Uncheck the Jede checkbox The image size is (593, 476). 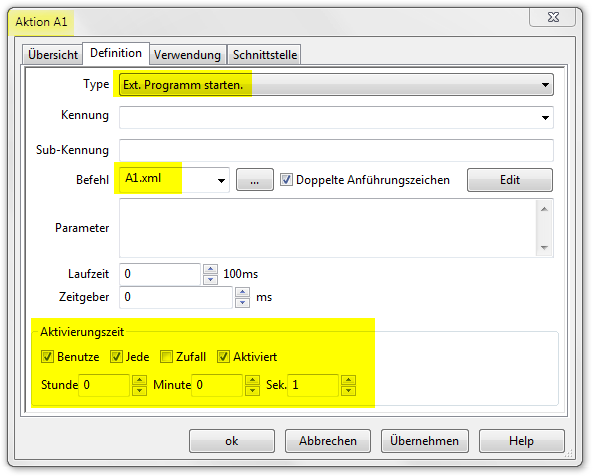tap(116, 357)
